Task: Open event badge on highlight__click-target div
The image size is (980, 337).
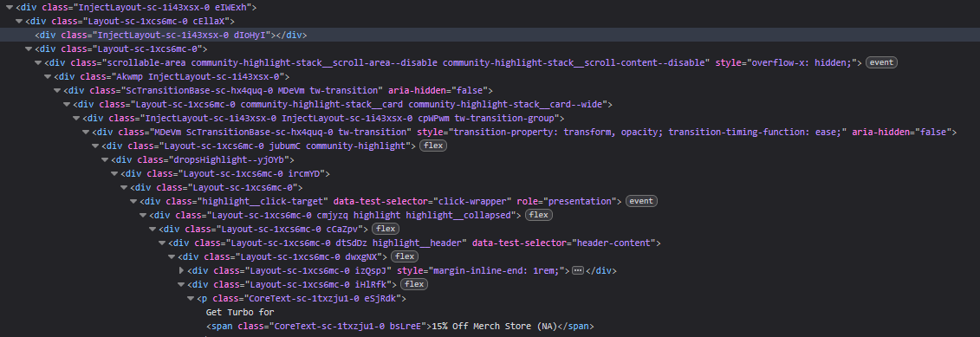Action: (641, 201)
